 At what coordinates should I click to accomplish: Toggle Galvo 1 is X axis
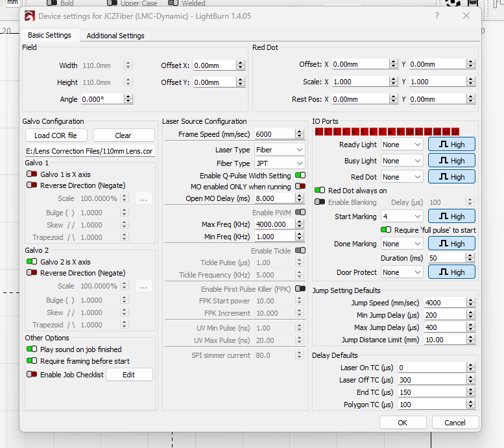click(x=32, y=174)
